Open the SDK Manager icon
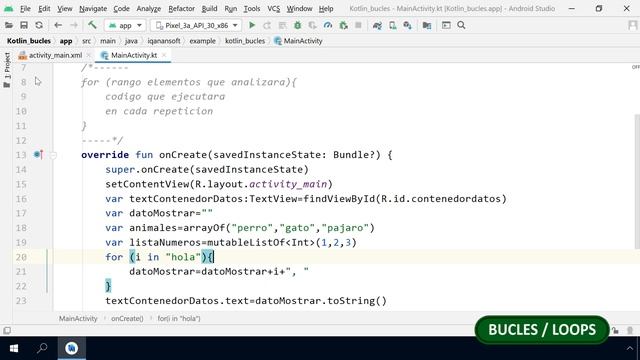 (407, 25)
